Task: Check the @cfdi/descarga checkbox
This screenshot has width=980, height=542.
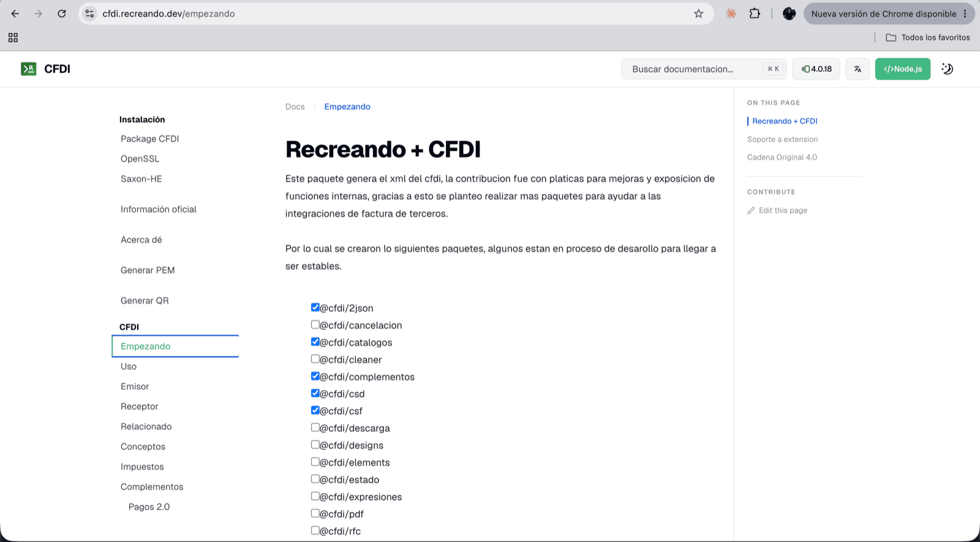Action: click(315, 427)
